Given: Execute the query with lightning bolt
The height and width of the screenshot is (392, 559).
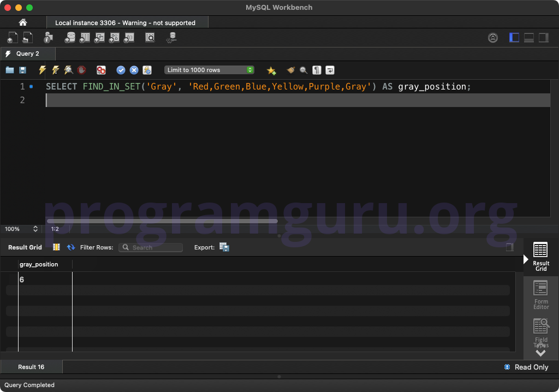Looking at the screenshot, I should pyautogui.click(x=43, y=70).
